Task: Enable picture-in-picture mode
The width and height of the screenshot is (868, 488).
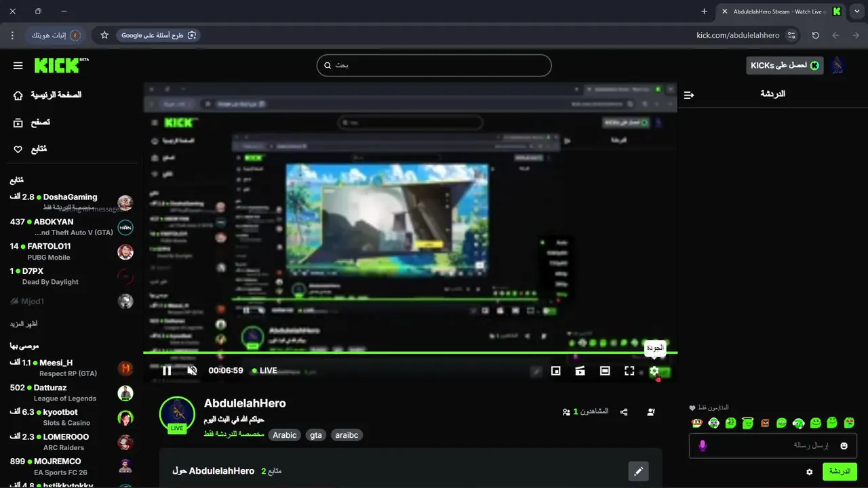Action: (x=556, y=371)
